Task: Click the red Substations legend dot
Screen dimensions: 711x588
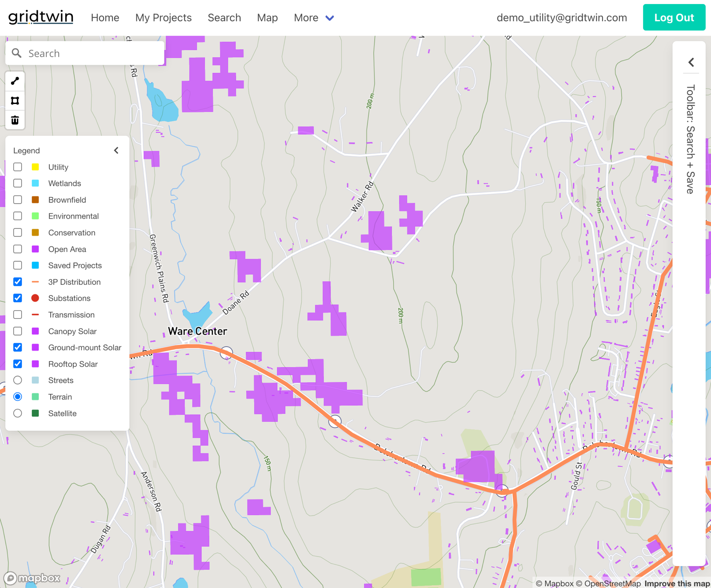Action: click(x=36, y=298)
